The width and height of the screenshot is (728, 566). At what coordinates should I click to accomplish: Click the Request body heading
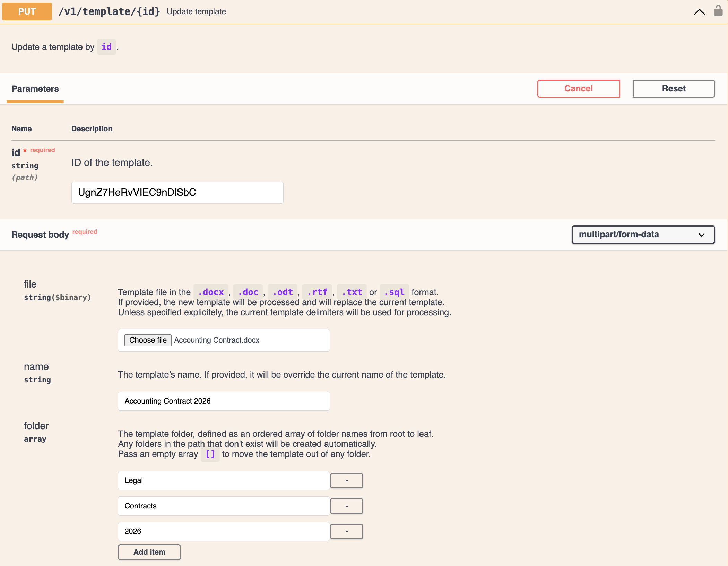coord(40,235)
